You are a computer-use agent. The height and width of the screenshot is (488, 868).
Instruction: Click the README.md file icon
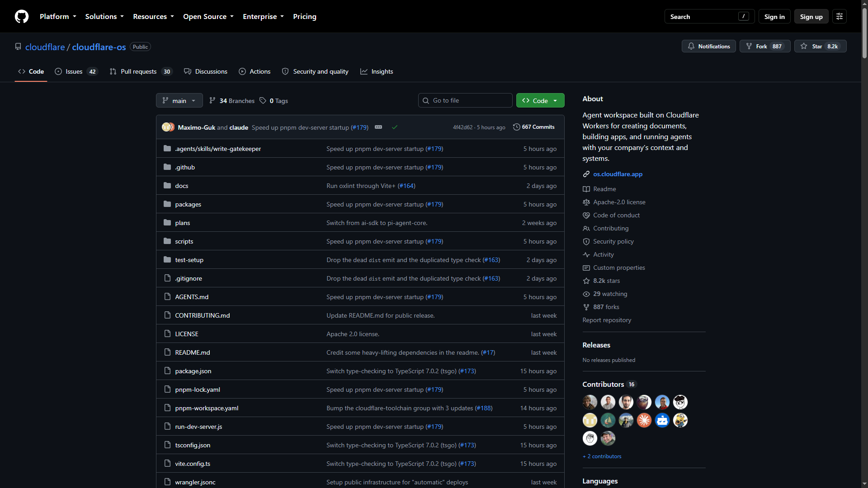167,352
